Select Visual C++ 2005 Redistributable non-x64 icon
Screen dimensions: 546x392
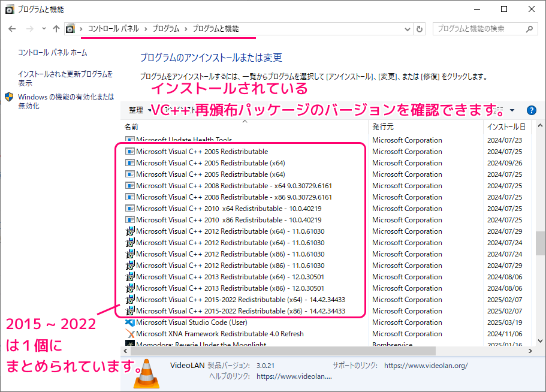tap(130, 152)
